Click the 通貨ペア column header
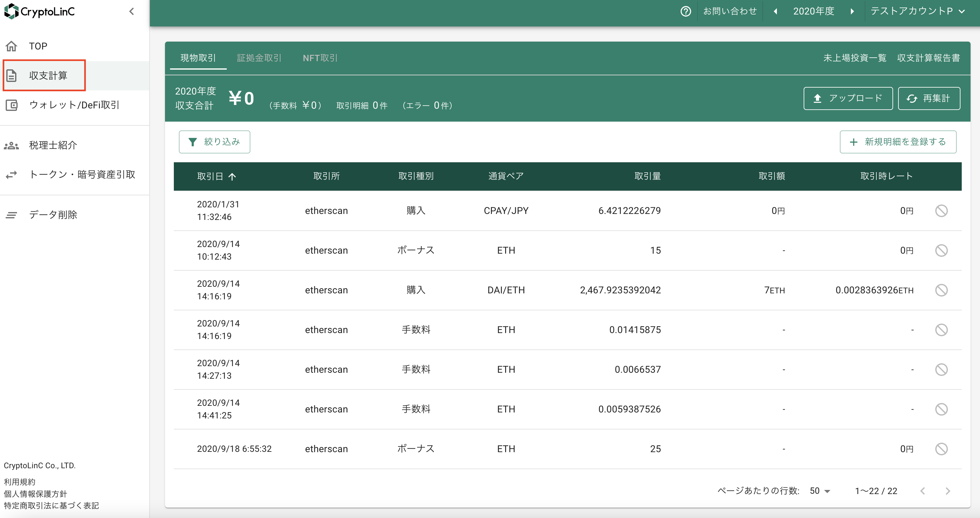Image resolution: width=980 pixels, height=518 pixels. [506, 176]
